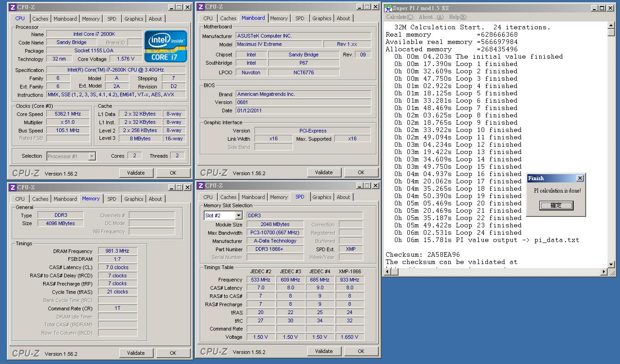Image resolution: width=620 pixels, height=364 pixels.
Task: Click OK in the Mainboard window
Action: (x=361, y=172)
